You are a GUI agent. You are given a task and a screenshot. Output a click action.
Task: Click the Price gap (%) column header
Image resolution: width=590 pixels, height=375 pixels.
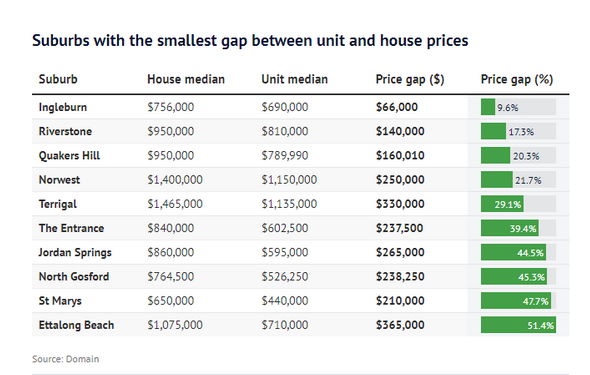tap(517, 80)
